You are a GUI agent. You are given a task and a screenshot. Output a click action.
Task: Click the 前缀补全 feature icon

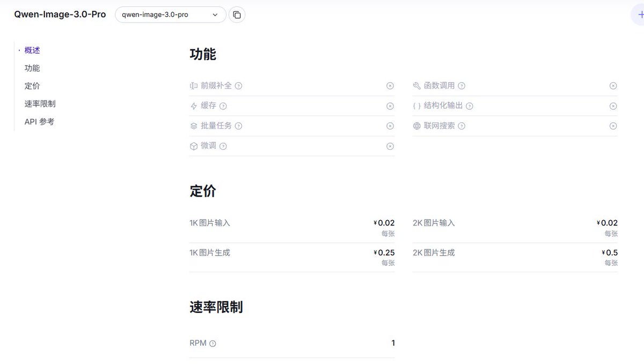coord(194,86)
